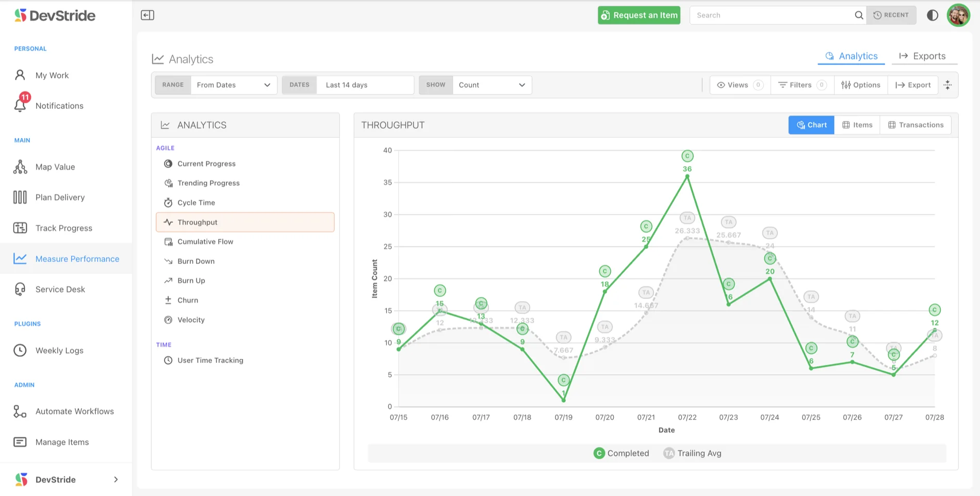Viewport: 980px width, 496px height.
Task: Open chart Options
Action: (861, 85)
